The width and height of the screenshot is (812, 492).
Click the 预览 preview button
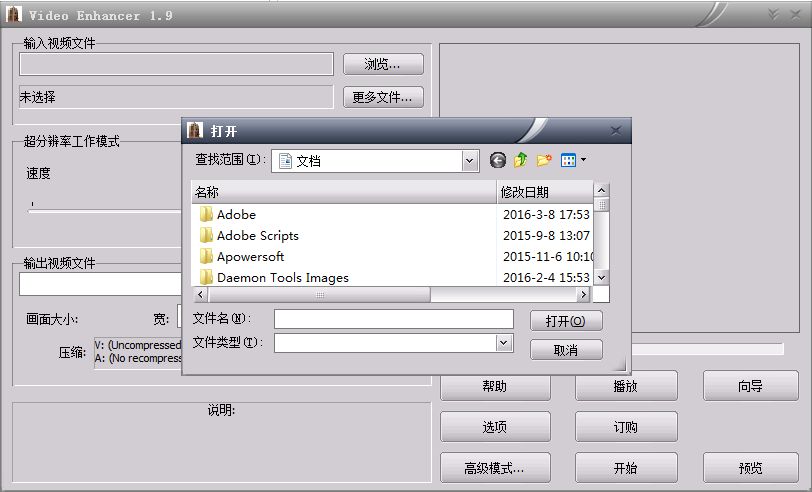pos(750,468)
